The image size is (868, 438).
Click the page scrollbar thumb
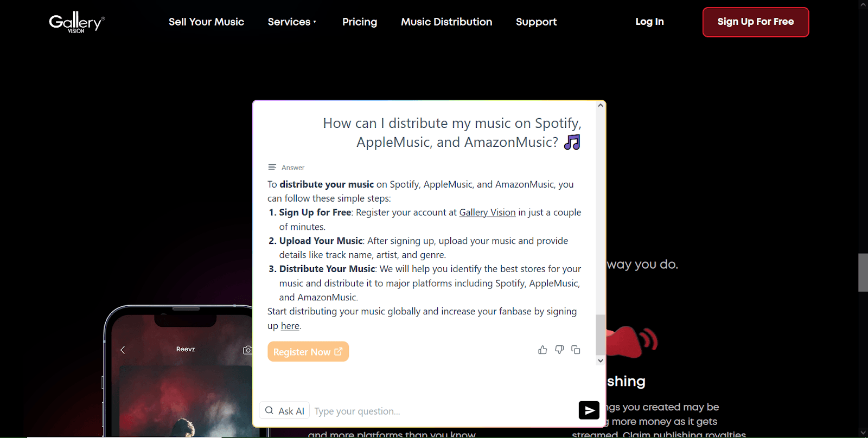tap(863, 272)
